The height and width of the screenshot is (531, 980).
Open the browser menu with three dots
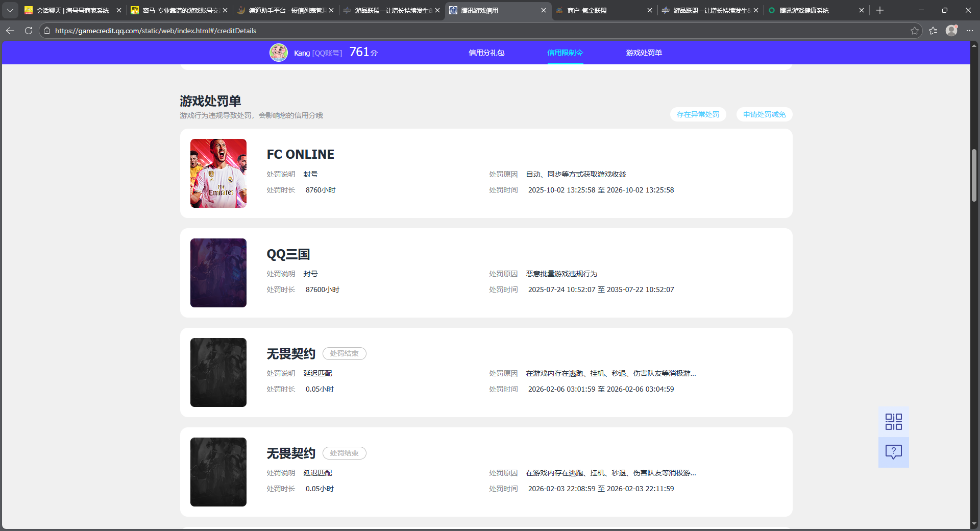click(971, 31)
